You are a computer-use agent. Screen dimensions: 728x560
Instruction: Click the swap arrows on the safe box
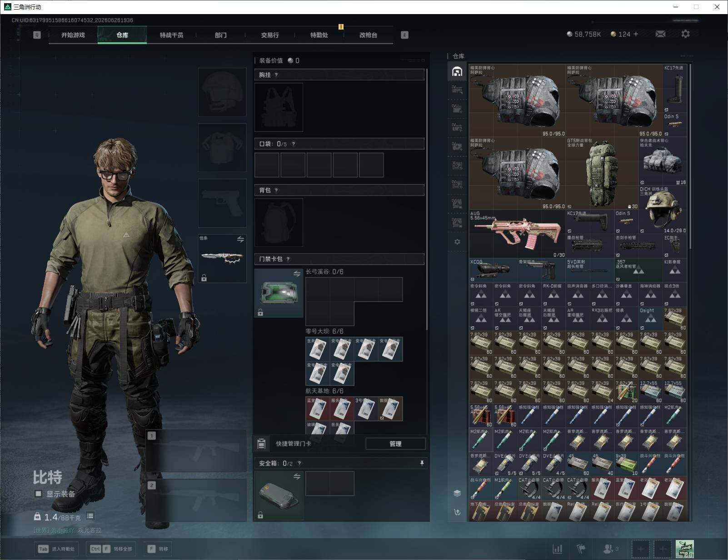pyautogui.click(x=297, y=476)
